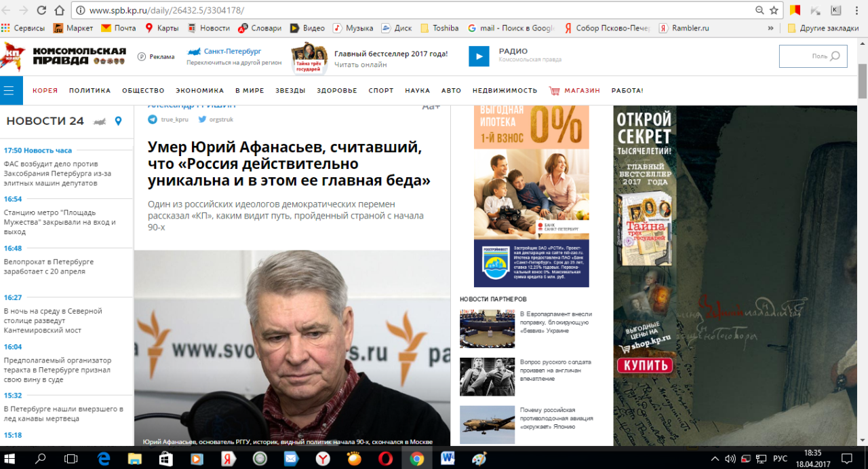Click the mortgage 0% ad banner
Viewport: 868px width, 469px height.
pos(532,196)
